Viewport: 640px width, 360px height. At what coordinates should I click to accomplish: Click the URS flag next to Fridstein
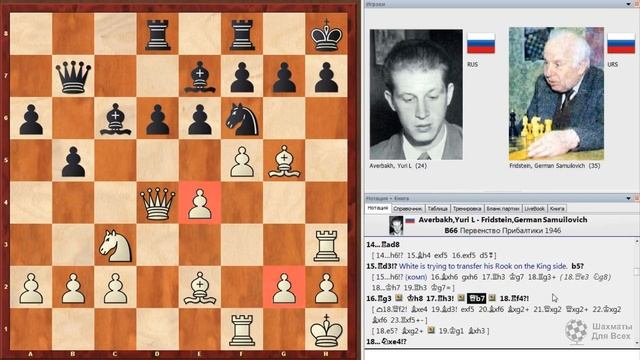[x=621, y=43]
